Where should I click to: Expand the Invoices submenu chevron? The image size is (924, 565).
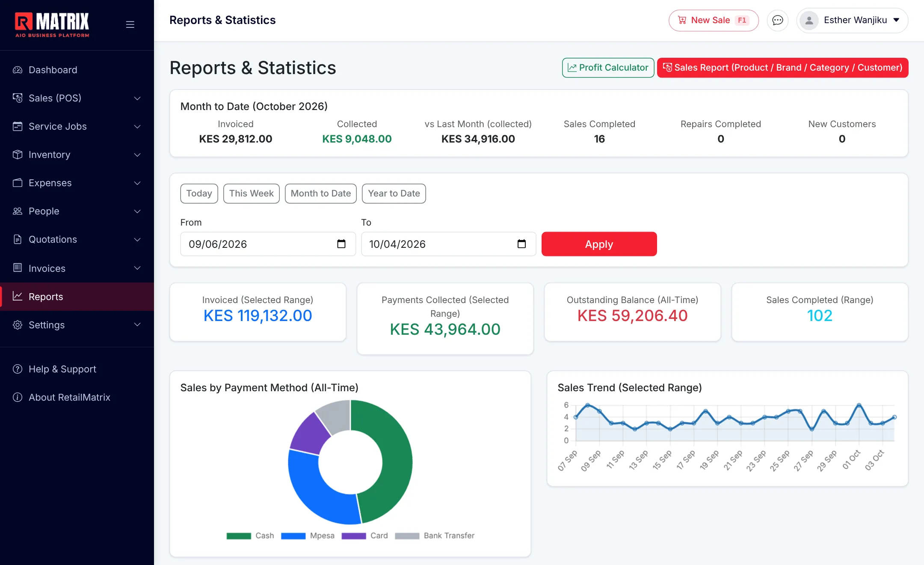(x=137, y=268)
